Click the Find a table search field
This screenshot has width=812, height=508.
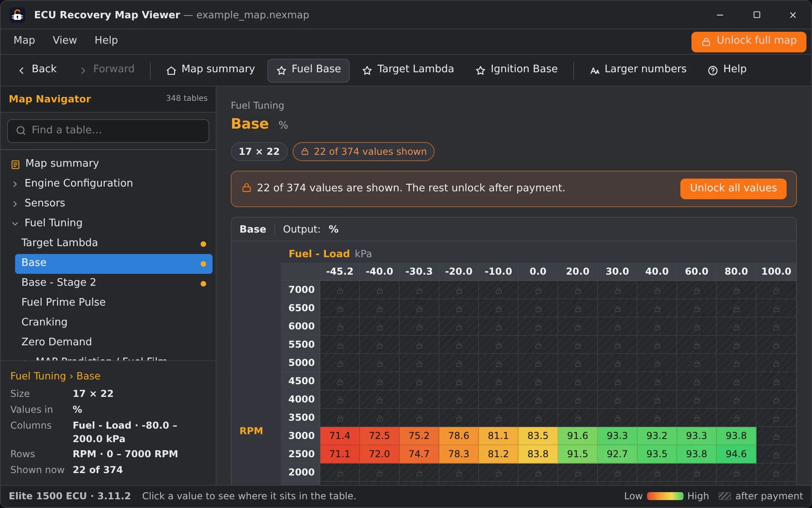[108, 131]
